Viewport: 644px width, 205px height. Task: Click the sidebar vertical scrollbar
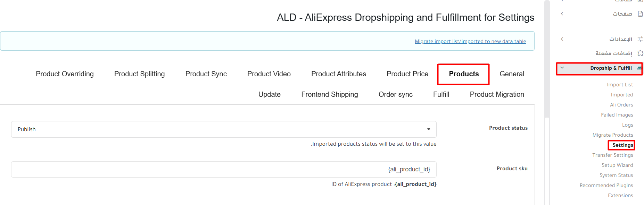click(x=547, y=59)
